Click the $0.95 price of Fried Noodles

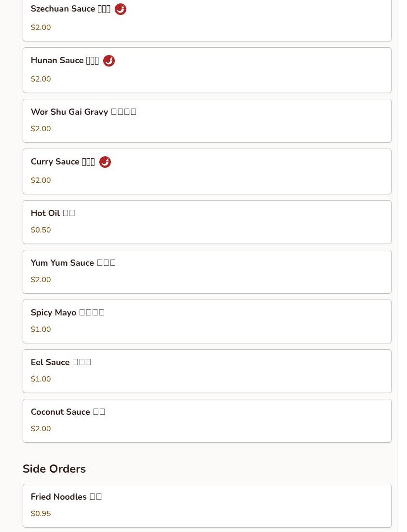coord(41,514)
